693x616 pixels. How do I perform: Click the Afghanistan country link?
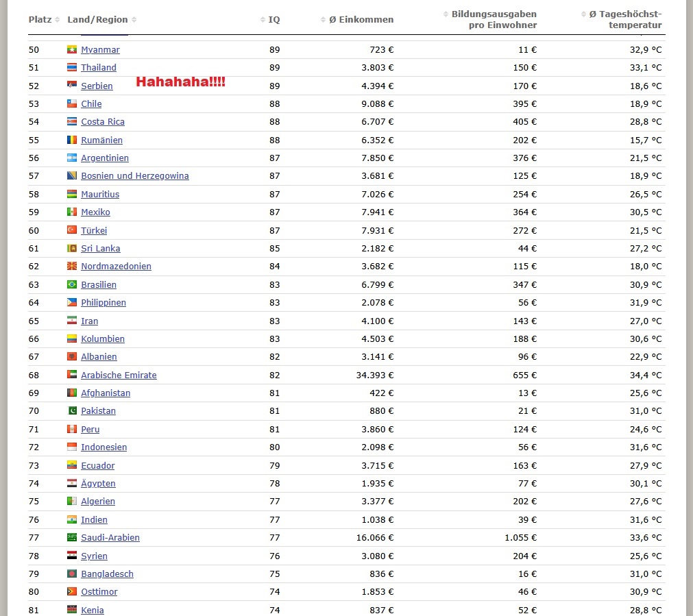point(106,393)
